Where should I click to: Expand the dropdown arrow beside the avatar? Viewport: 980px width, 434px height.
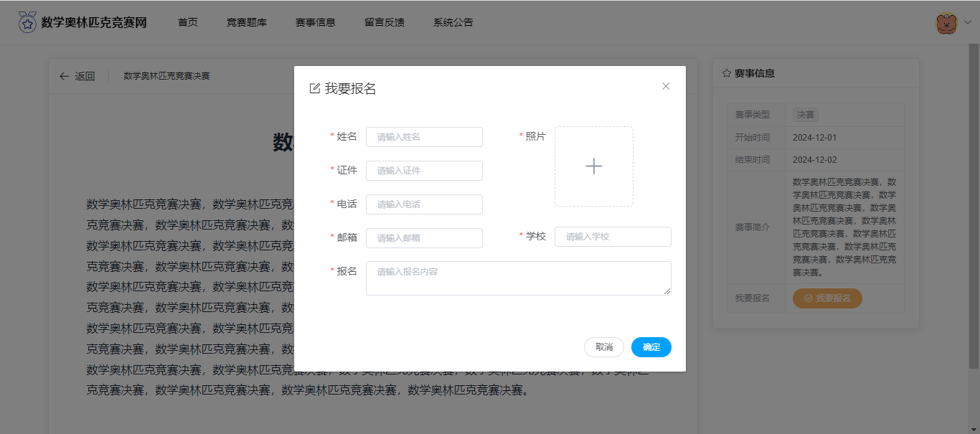click(x=967, y=23)
